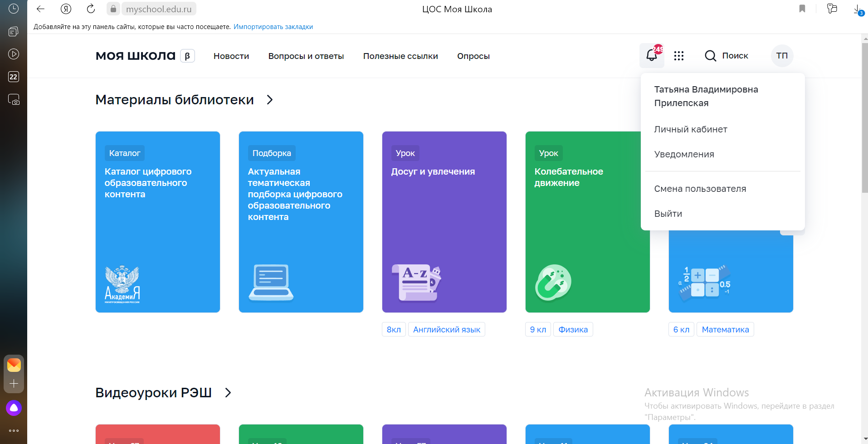Click the myschool.edu.ru address bar
Viewport: 868px width, 444px height.
click(x=159, y=9)
